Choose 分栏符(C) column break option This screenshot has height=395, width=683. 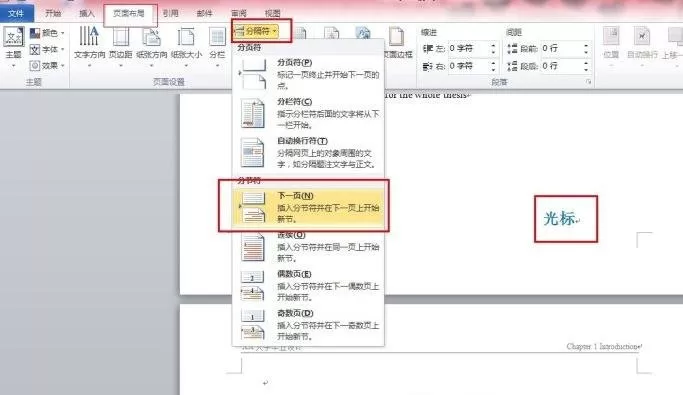(308, 113)
